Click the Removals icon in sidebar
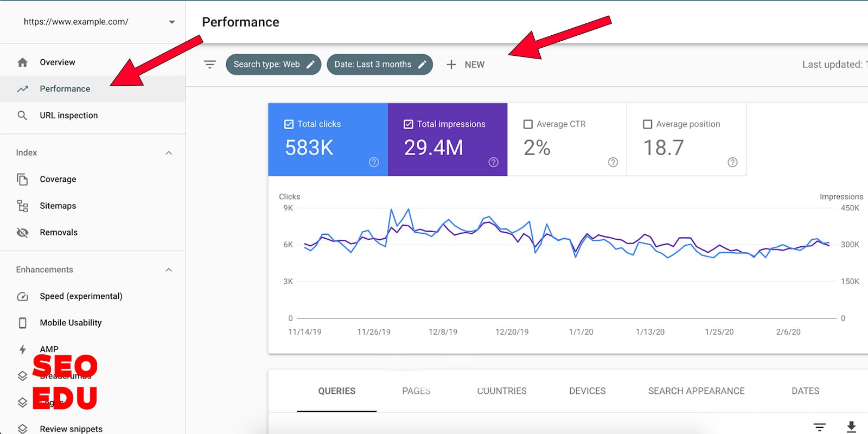The width and height of the screenshot is (868, 434). (22, 233)
